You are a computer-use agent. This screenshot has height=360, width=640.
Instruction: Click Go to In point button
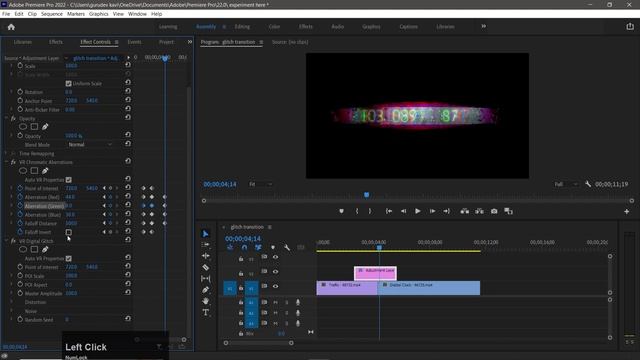point(389,211)
